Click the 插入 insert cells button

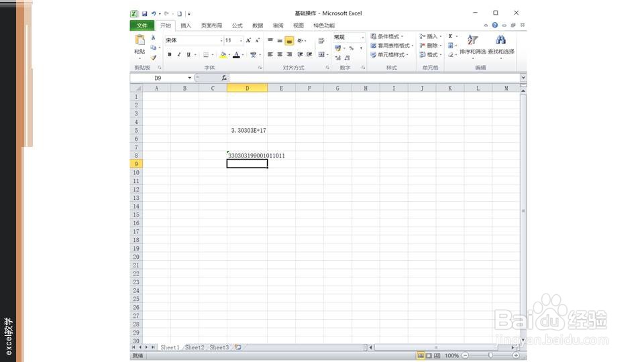coord(431,36)
